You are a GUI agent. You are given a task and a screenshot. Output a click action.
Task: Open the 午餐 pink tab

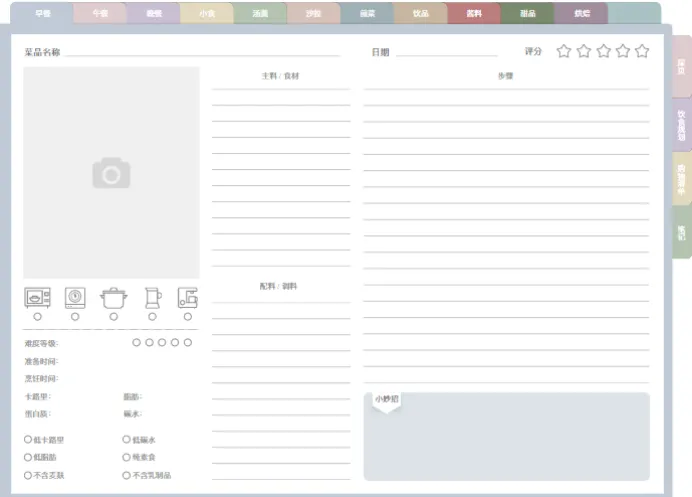[100, 13]
